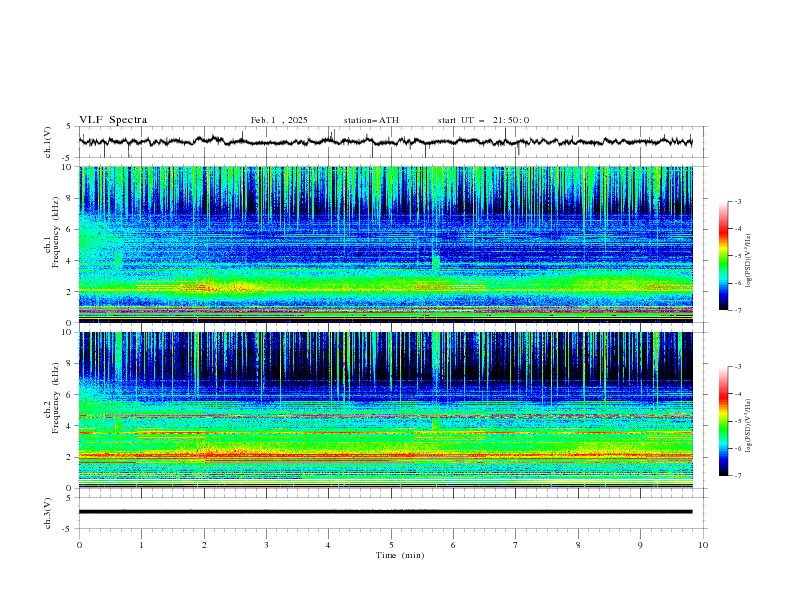The width and height of the screenshot is (792, 612).
Task: Click the time axis tick label "9"
Action: (x=640, y=545)
